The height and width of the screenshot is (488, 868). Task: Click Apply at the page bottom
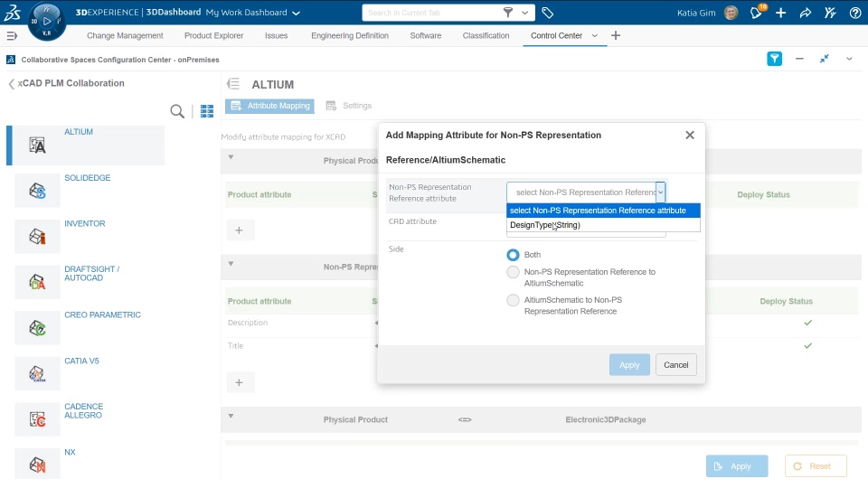[737, 466]
